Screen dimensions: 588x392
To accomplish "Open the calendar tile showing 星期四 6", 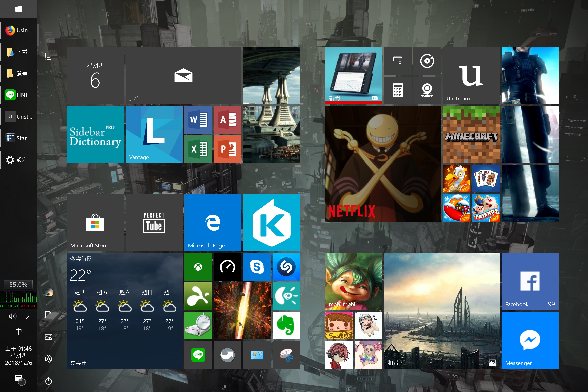I will click(x=95, y=76).
